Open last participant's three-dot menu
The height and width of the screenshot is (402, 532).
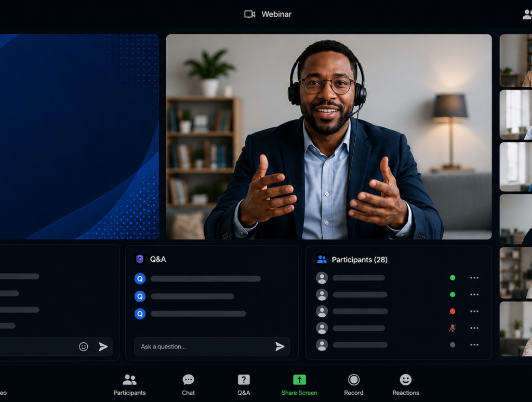[474, 345]
